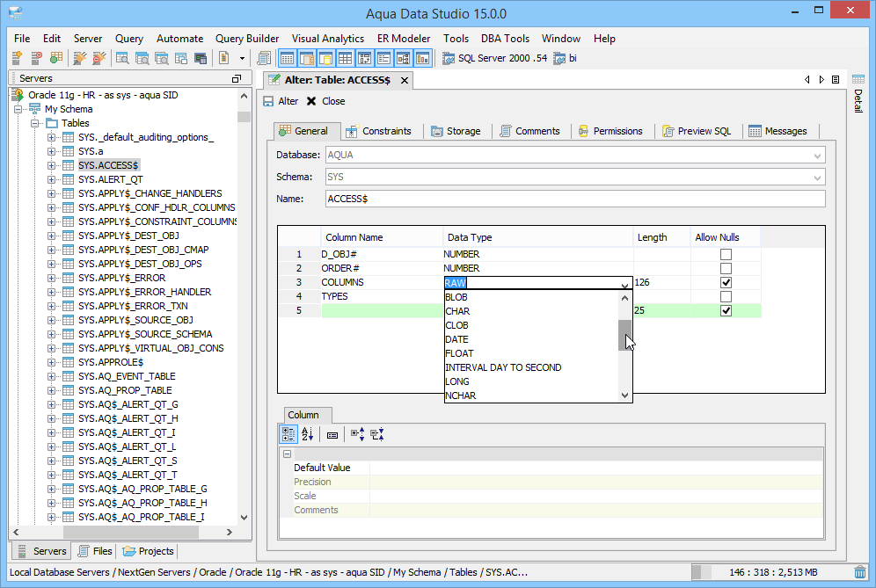Open the Detail side panel icon

858,80
